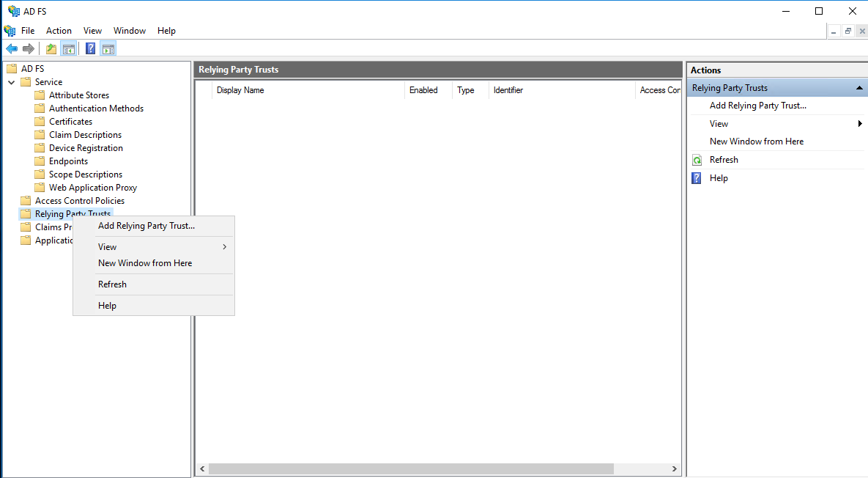Sort by Identifier column header
Viewport: 868px width, 478px height.
pos(562,90)
